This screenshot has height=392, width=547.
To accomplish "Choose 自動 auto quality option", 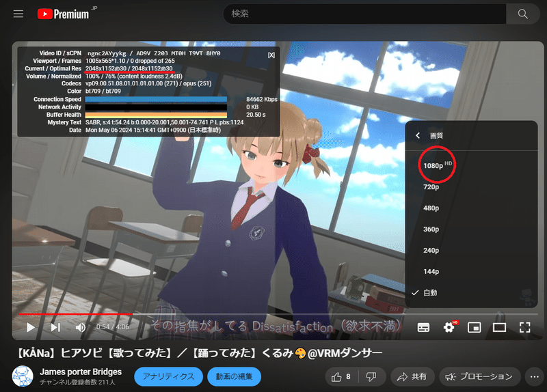I will pyautogui.click(x=471, y=293).
